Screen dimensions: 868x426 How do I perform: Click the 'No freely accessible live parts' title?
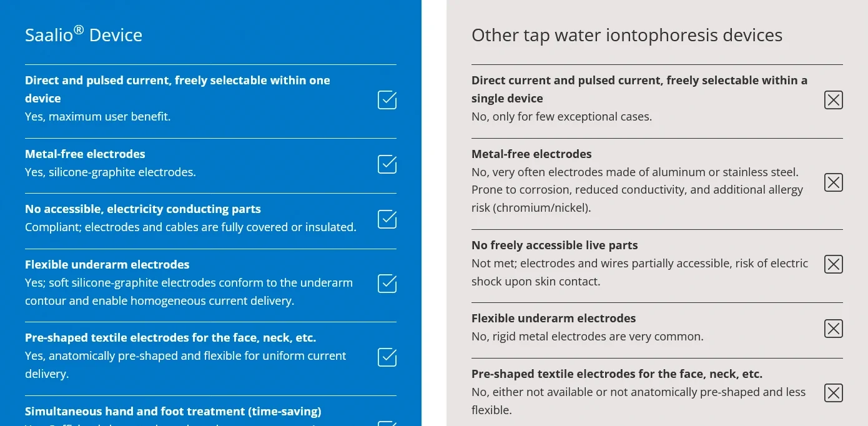point(555,245)
